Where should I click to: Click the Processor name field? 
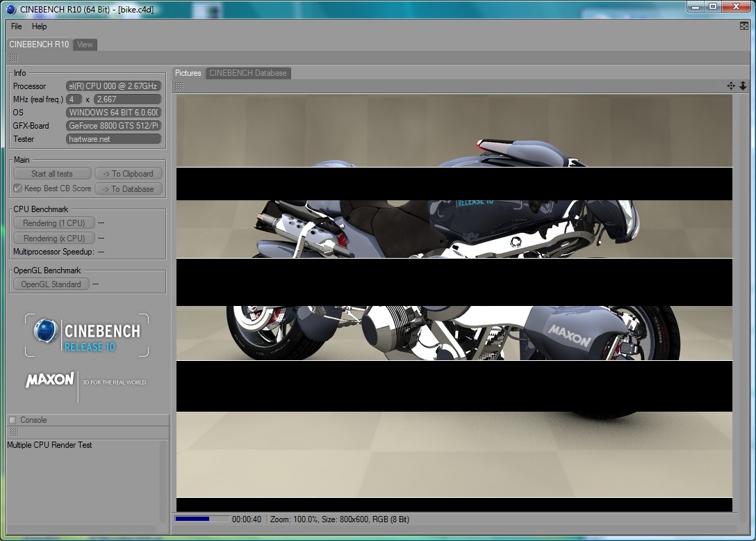pyautogui.click(x=113, y=86)
